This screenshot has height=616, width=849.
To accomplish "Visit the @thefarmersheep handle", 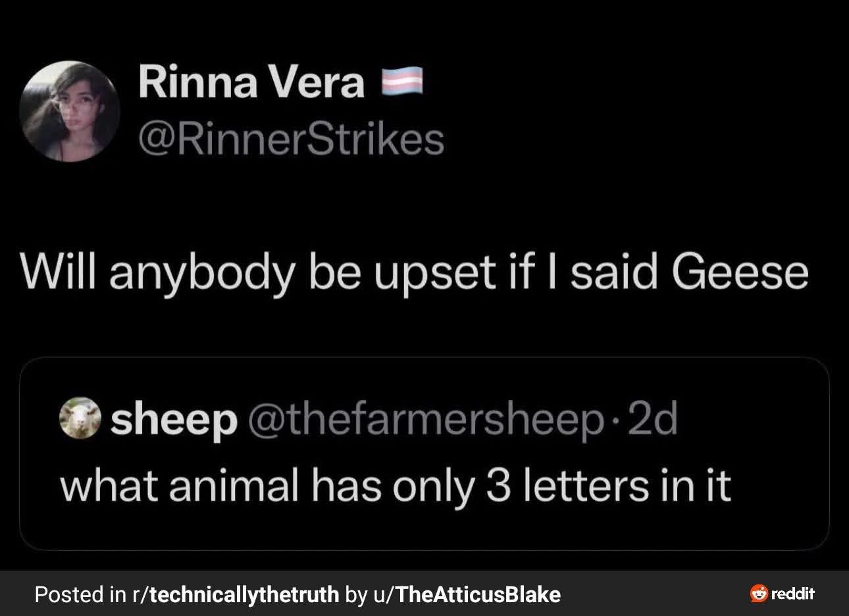I will pyautogui.click(x=424, y=419).
